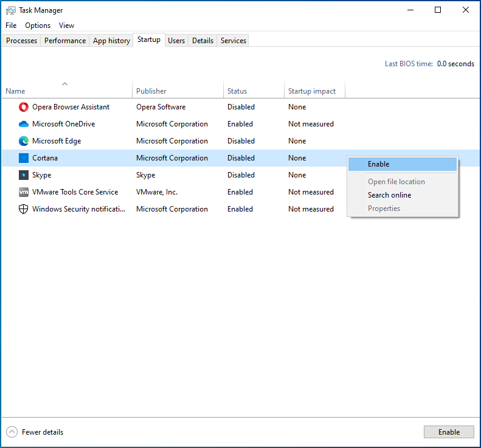Click the Microsoft OneDrive cloud icon

[x=24, y=124]
